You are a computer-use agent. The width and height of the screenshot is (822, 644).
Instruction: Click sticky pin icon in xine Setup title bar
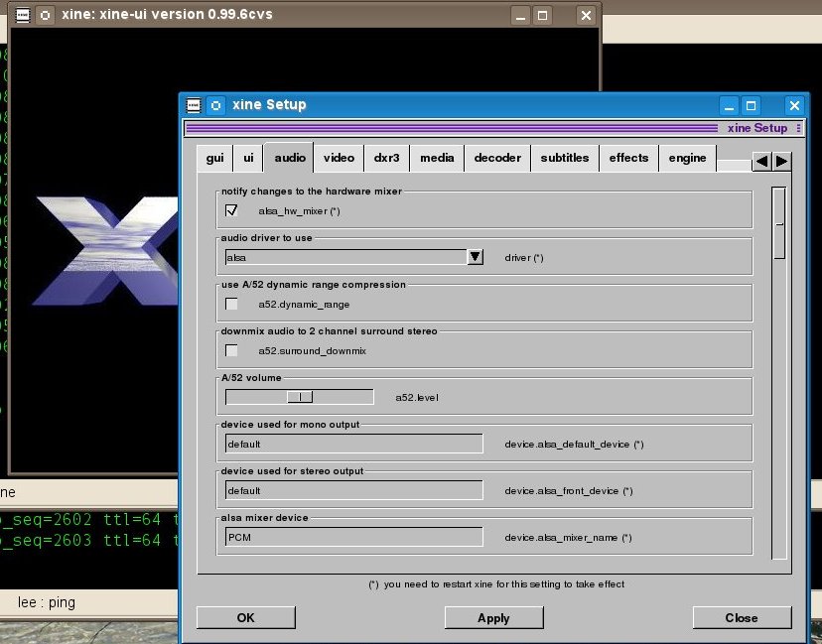pyautogui.click(x=215, y=105)
